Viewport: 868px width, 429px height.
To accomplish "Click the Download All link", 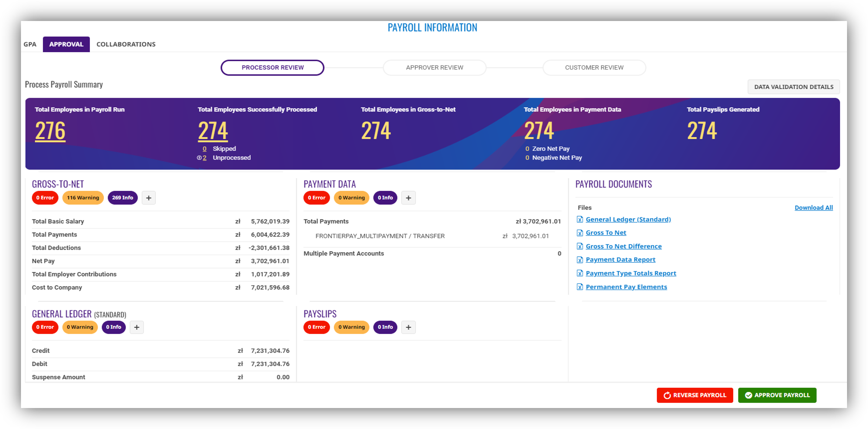I will point(813,208).
